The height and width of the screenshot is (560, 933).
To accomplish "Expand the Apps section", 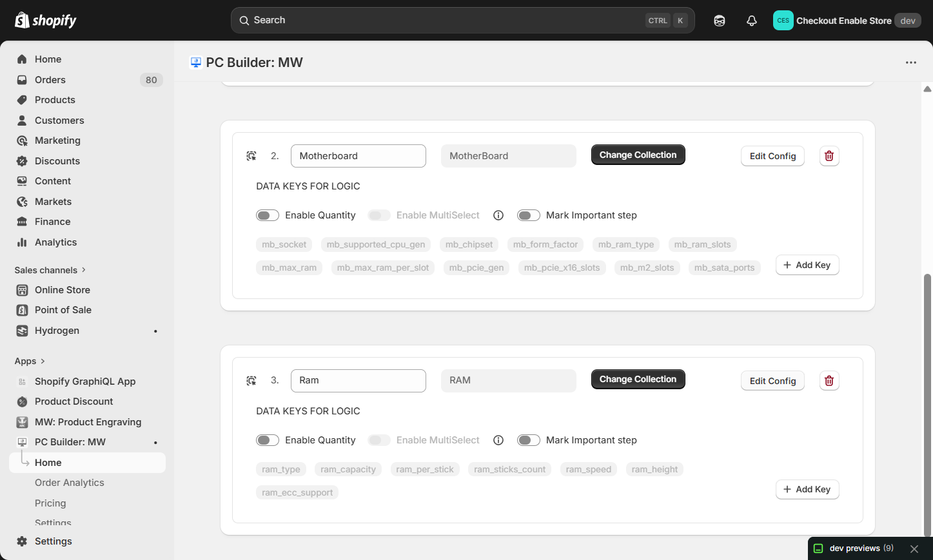I will click(x=30, y=361).
